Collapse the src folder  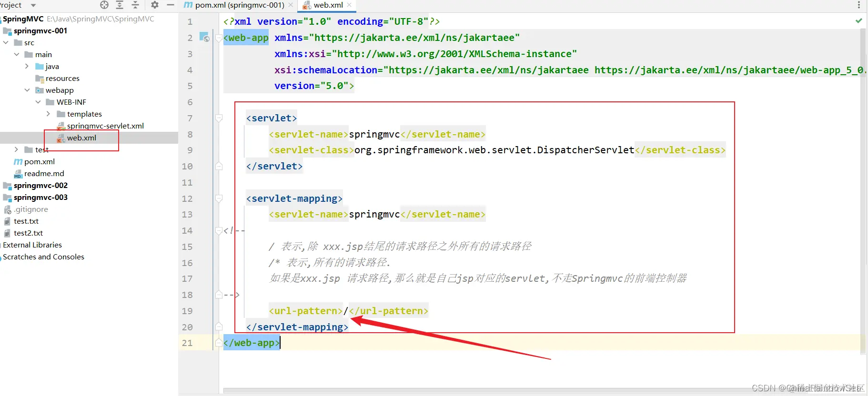pyautogui.click(x=6, y=42)
